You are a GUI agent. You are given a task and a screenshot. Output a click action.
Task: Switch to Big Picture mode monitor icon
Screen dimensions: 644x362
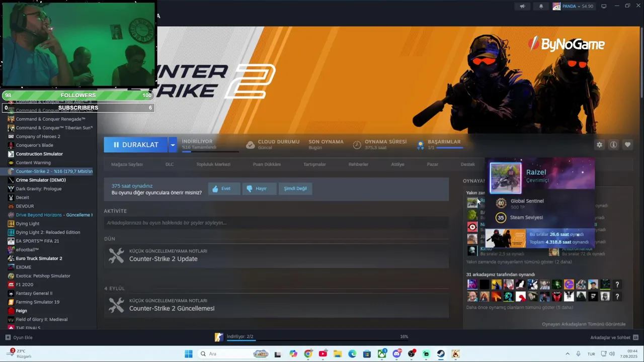[604, 6]
